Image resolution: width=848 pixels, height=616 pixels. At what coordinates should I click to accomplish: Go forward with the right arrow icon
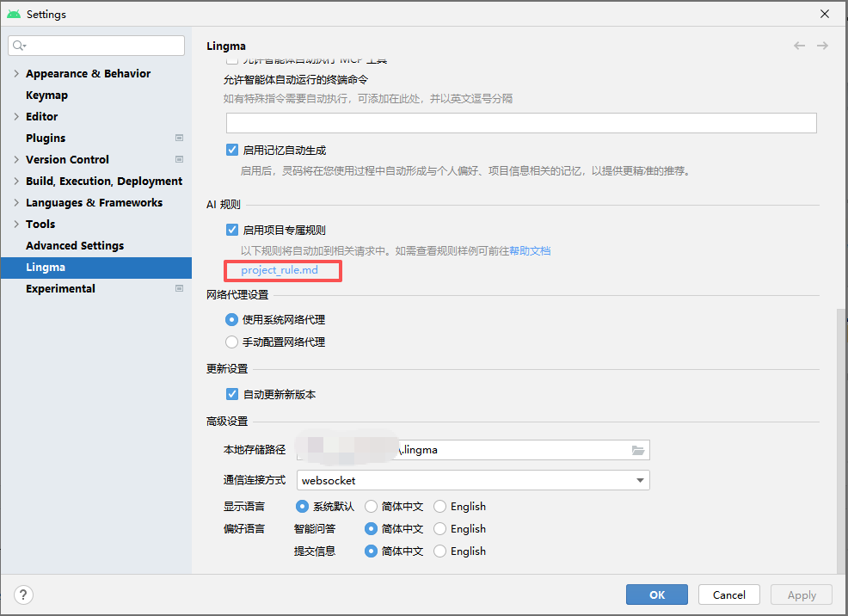tap(822, 46)
